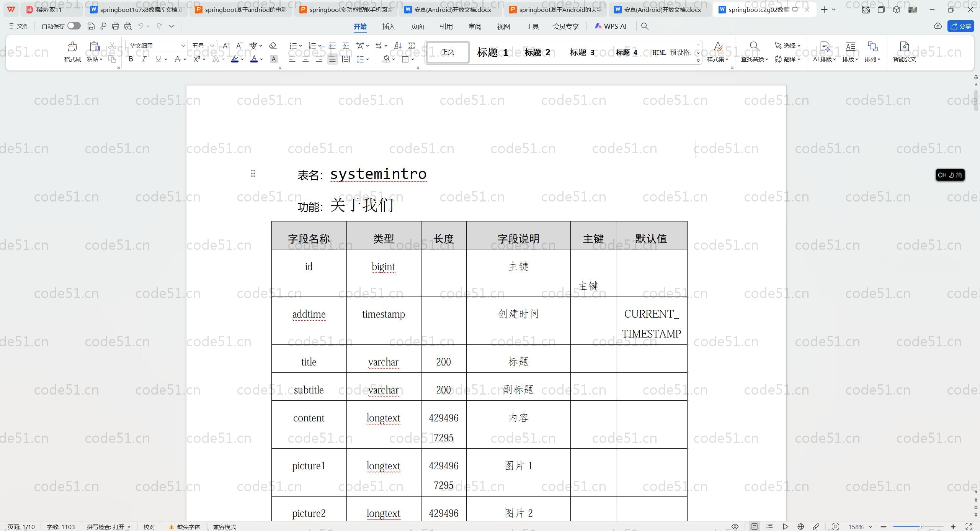
Task: Open the 安卓(Android)开放文档.docx document tab
Action: pos(452,10)
